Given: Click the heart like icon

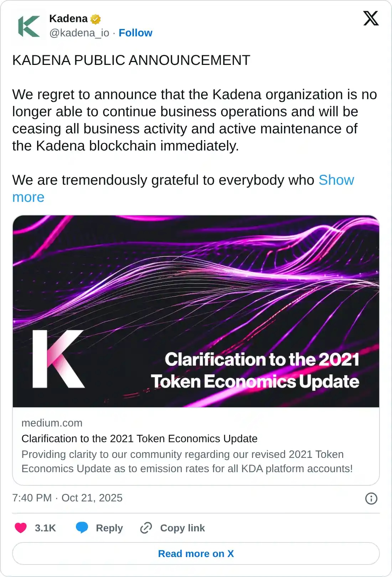Looking at the screenshot, I should point(21,527).
